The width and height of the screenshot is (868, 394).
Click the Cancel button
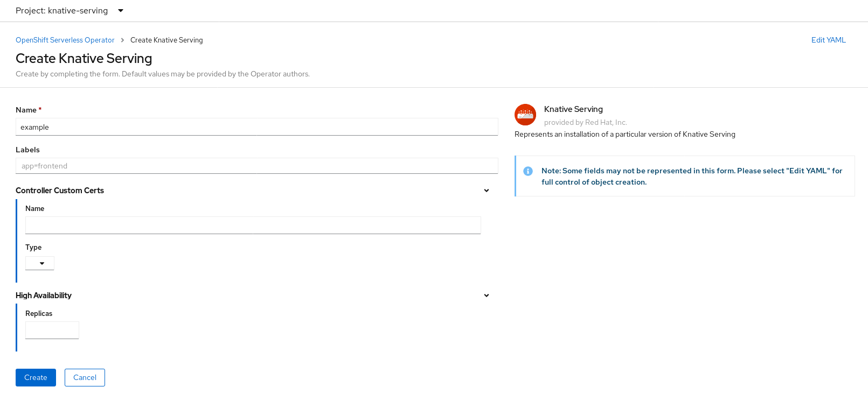[x=85, y=377]
